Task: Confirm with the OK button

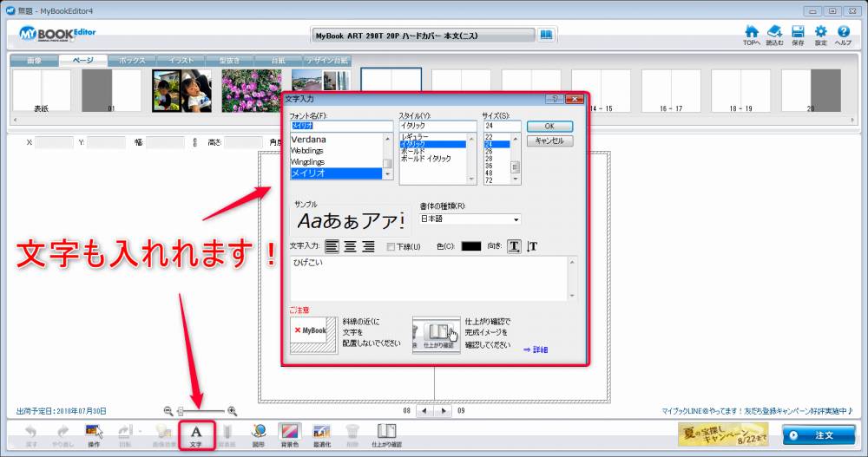Action: 549,126
